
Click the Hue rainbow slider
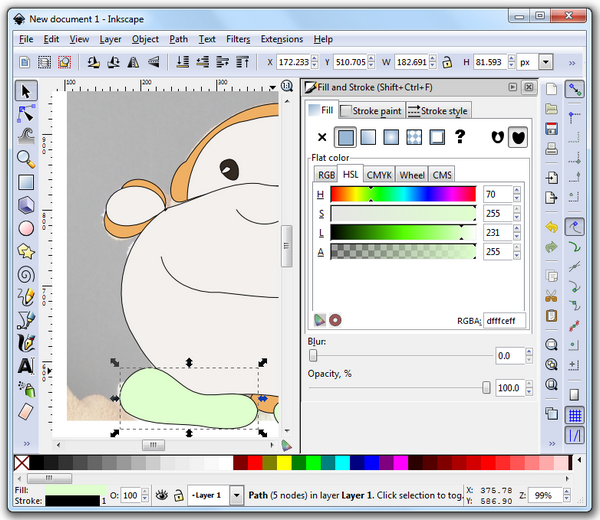click(x=403, y=194)
